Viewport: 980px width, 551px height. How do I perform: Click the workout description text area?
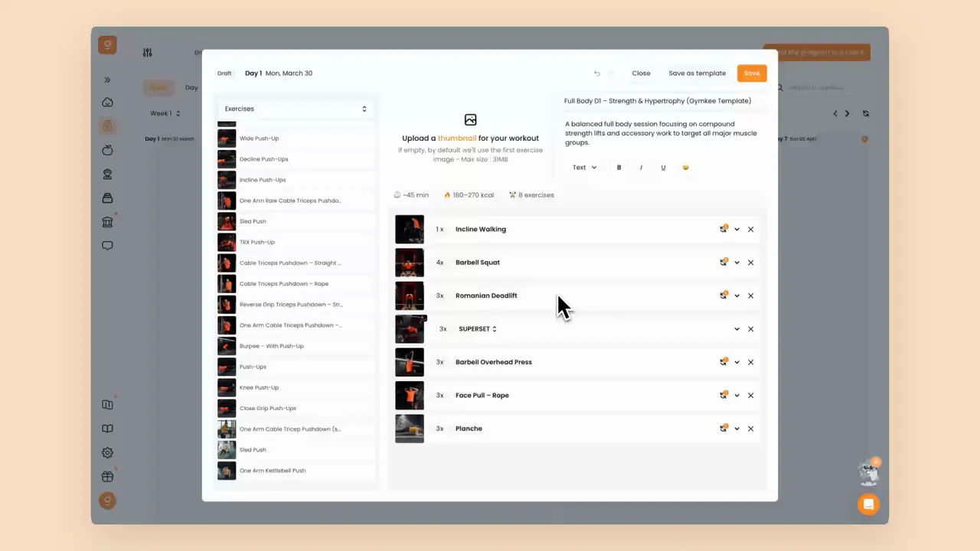[x=664, y=133]
